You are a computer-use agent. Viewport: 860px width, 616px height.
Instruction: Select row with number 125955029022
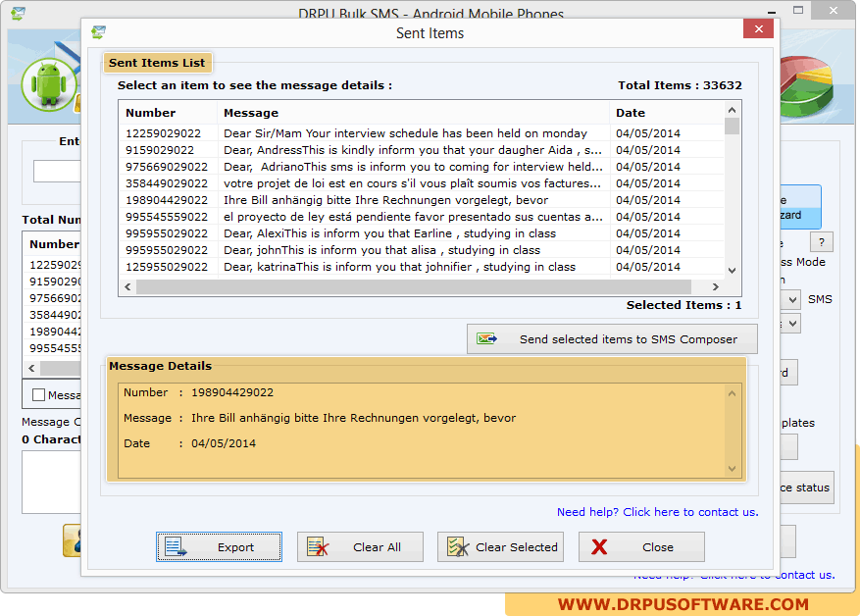coord(422,267)
